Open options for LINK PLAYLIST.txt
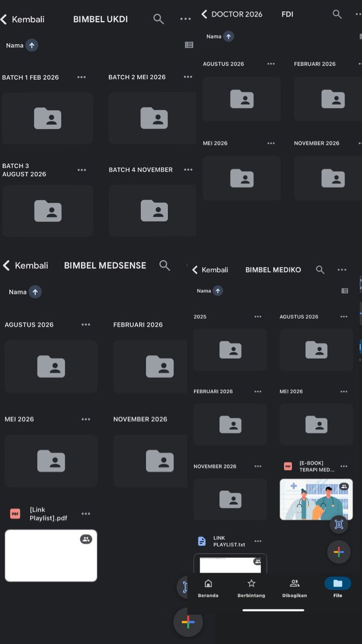 pyautogui.click(x=258, y=541)
